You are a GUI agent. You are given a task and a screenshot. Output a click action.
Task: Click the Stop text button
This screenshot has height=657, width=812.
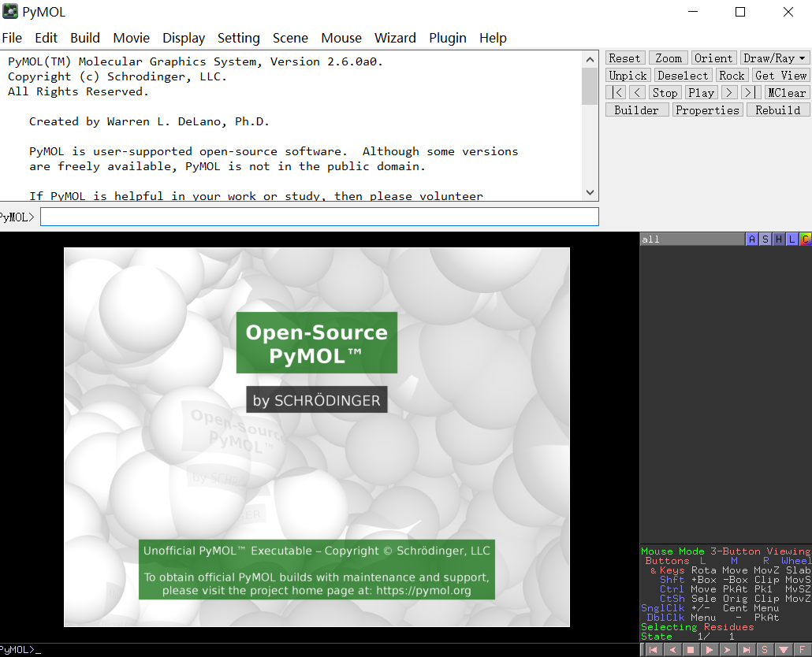click(x=665, y=93)
